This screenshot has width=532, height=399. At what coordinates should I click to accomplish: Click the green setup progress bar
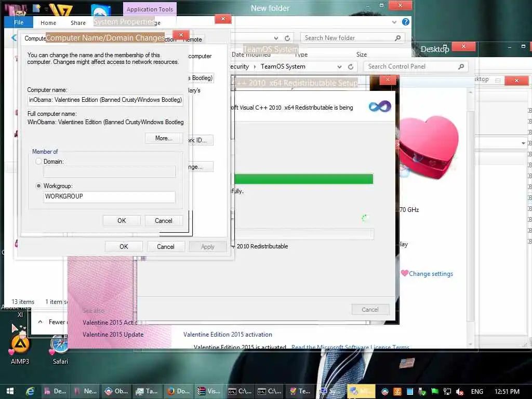[303, 179]
